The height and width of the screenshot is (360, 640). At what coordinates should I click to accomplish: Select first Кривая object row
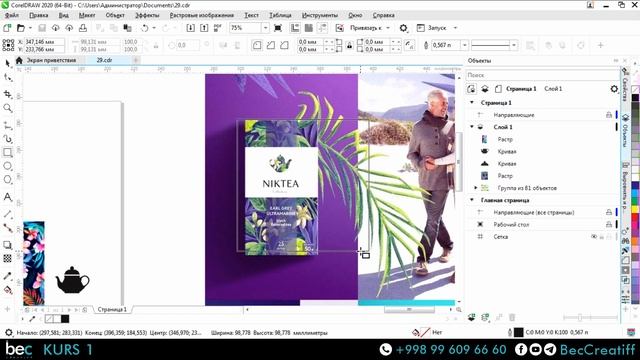click(543, 151)
